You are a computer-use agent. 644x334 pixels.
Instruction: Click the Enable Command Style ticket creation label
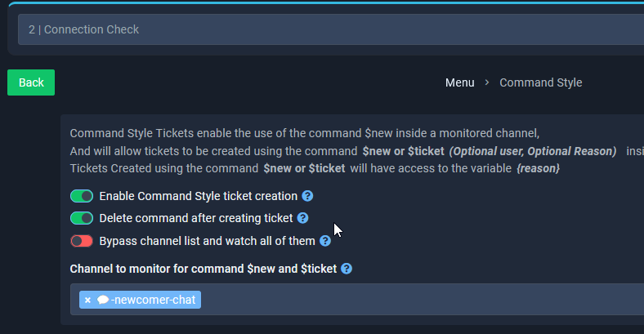[x=198, y=196]
